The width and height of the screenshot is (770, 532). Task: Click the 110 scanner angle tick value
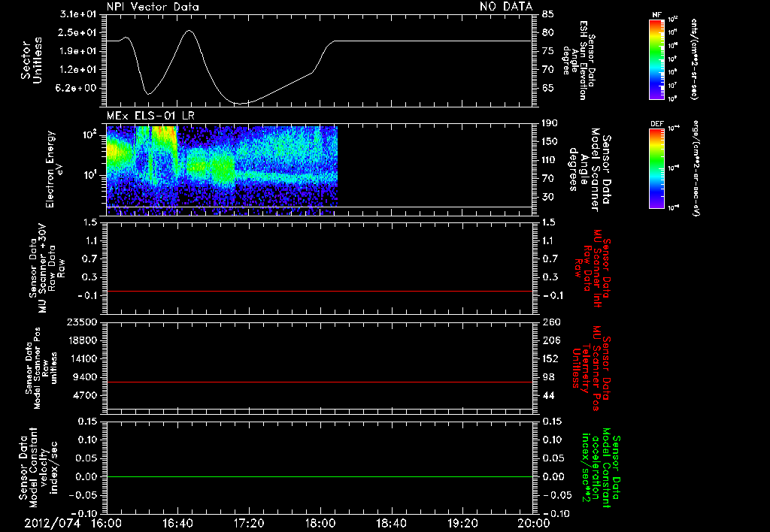[x=550, y=160]
